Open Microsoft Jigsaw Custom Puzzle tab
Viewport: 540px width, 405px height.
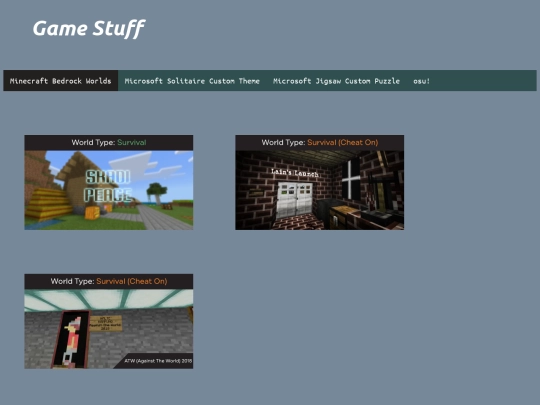[336, 81]
